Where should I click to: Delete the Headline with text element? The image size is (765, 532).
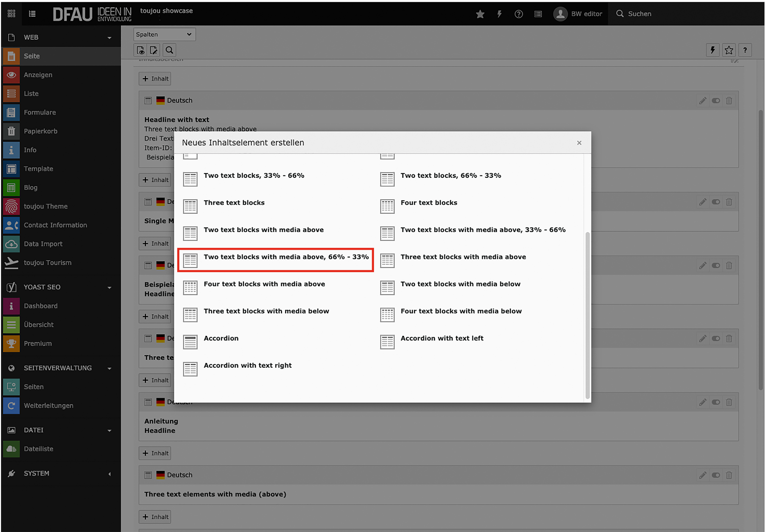[x=729, y=101]
